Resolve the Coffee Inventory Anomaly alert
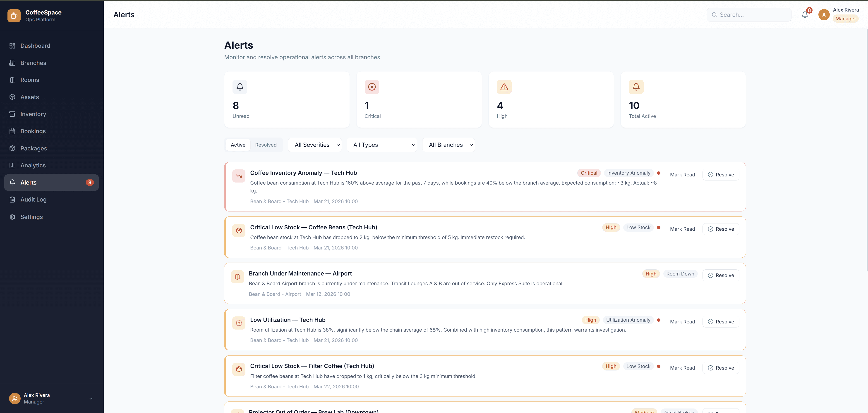The image size is (868, 413). (721, 174)
